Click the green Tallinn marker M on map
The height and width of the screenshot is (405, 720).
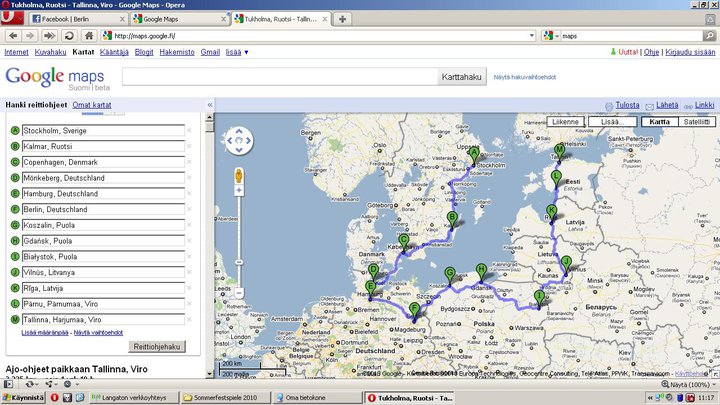(560, 150)
